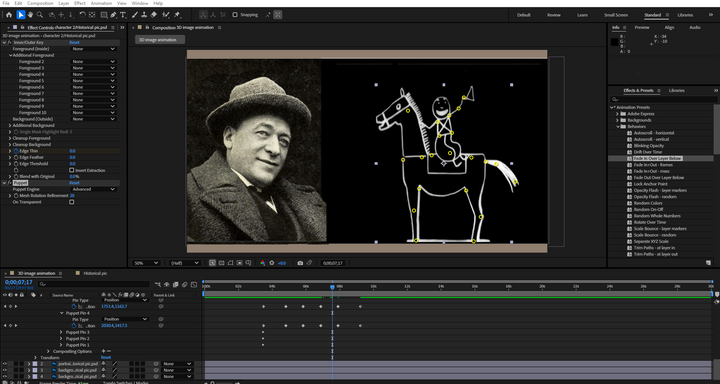Toggle the fx switch for Inner/Outer Key

(x=10, y=42)
